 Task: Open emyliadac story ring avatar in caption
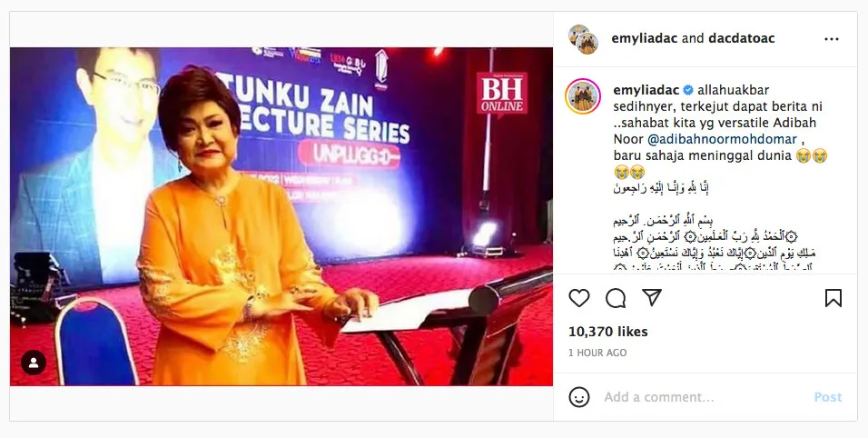(x=583, y=96)
